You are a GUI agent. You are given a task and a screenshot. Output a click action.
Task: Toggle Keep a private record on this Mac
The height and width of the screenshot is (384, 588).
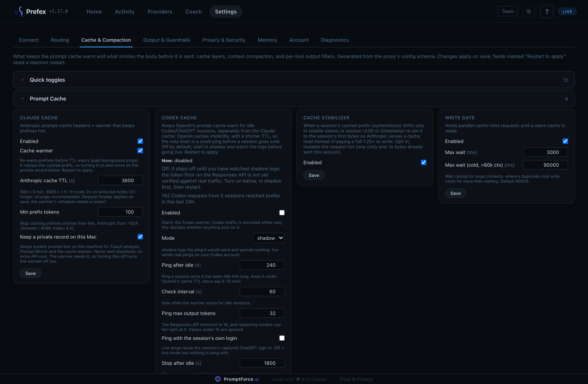pos(140,237)
